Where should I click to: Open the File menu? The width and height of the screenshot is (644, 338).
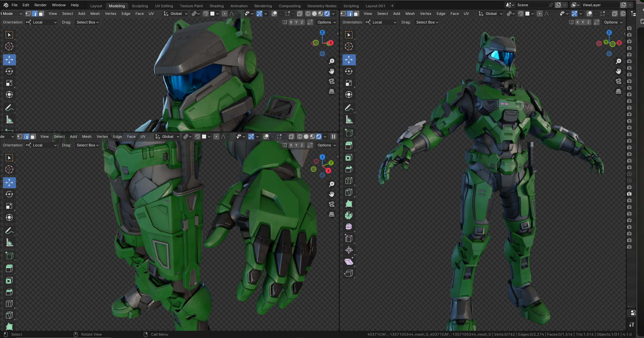15,5
